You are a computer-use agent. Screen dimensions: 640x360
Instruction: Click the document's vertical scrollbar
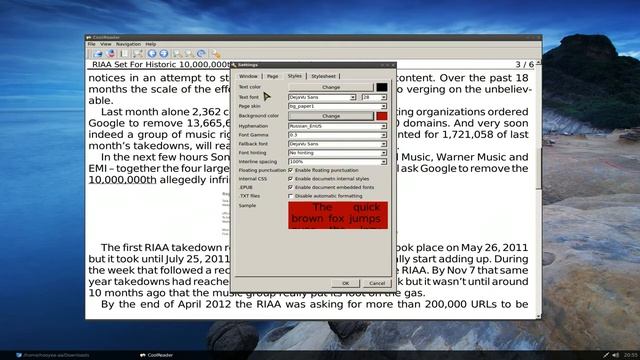point(538,190)
